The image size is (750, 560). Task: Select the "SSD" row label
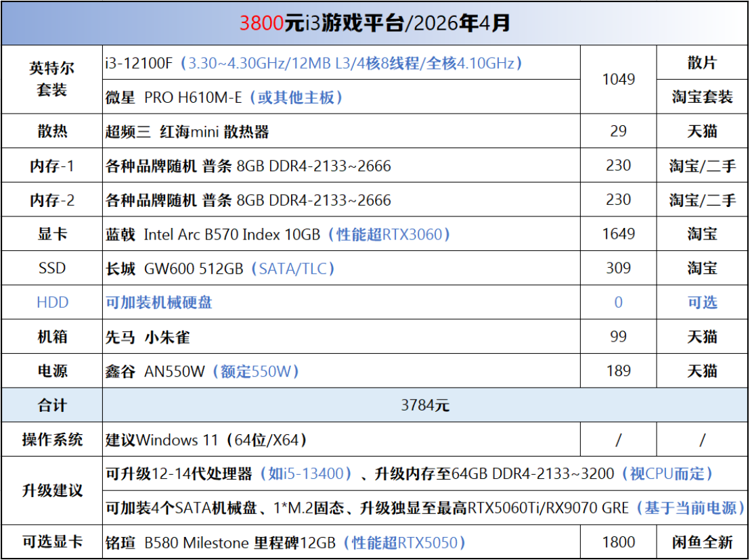tap(52, 268)
